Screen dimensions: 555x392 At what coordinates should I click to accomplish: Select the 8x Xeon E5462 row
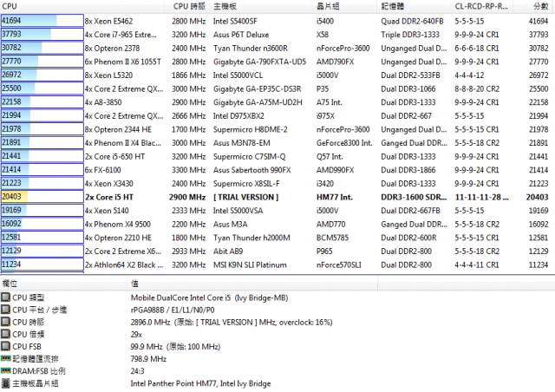pos(277,21)
